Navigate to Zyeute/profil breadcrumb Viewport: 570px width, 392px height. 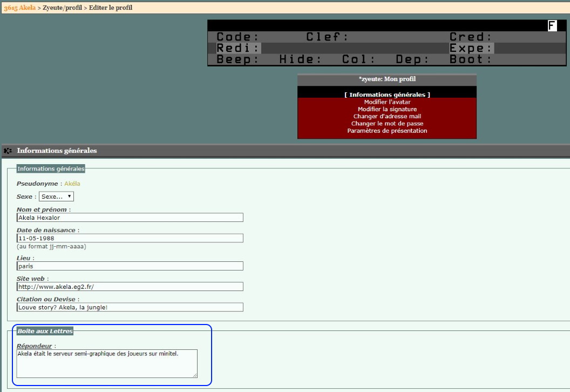coord(61,8)
